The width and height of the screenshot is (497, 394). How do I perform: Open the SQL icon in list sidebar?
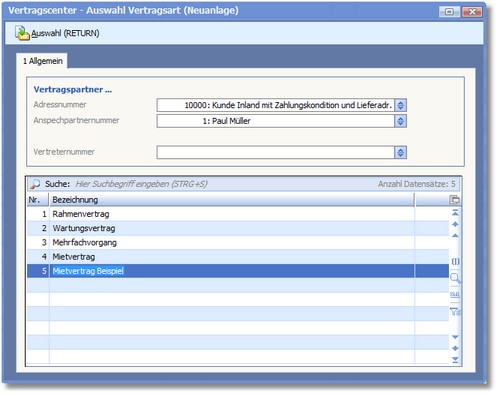pyautogui.click(x=455, y=294)
